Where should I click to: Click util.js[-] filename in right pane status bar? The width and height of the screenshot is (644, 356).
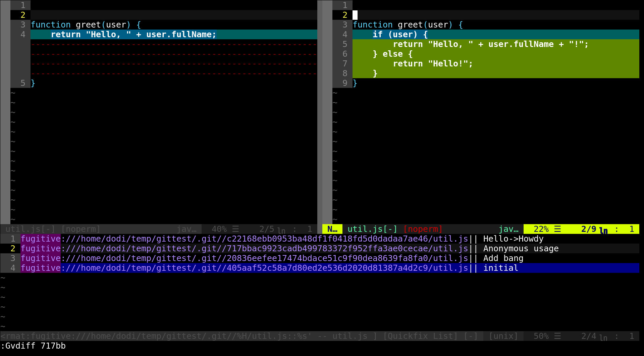click(x=372, y=229)
